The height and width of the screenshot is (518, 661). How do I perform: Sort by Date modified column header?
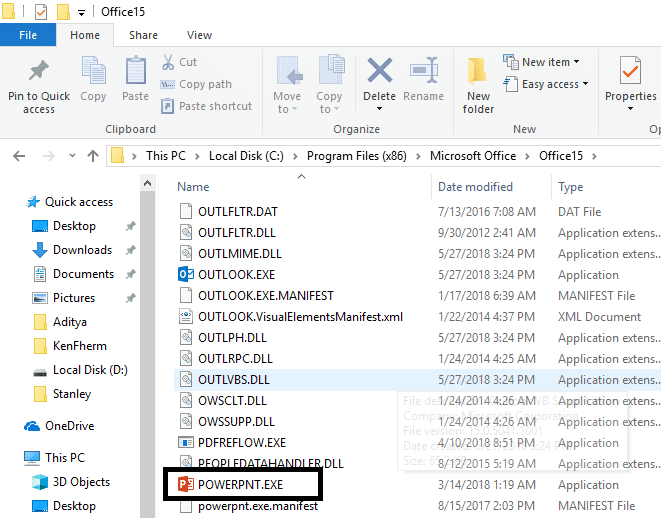[x=475, y=187]
